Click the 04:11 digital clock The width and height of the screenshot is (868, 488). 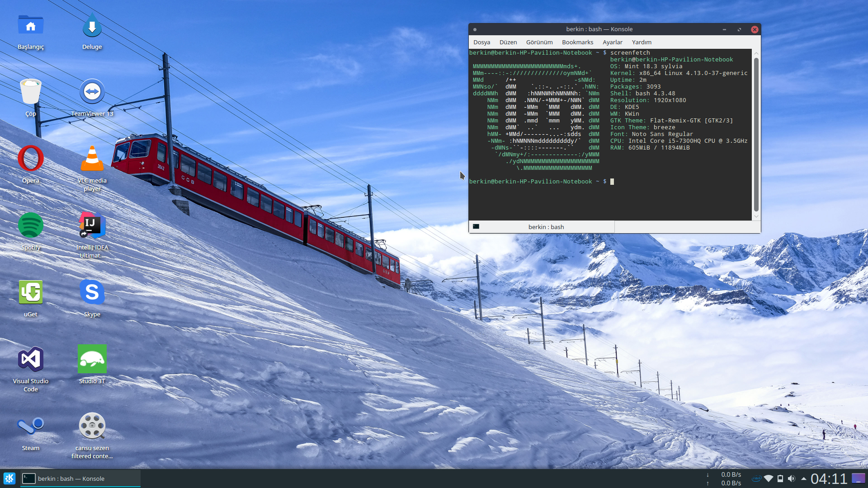pos(829,479)
